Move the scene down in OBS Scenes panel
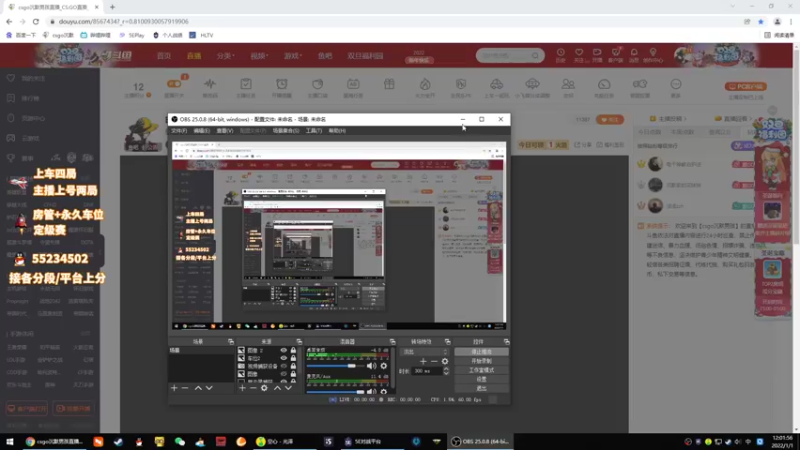This screenshot has width=800, height=450. pyautogui.click(x=209, y=388)
